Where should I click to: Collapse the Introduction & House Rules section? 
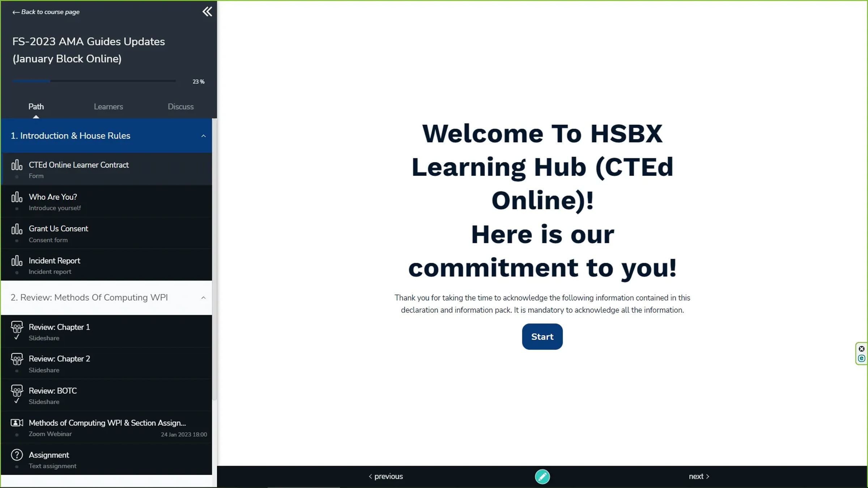pyautogui.click(x=203, y=136)
